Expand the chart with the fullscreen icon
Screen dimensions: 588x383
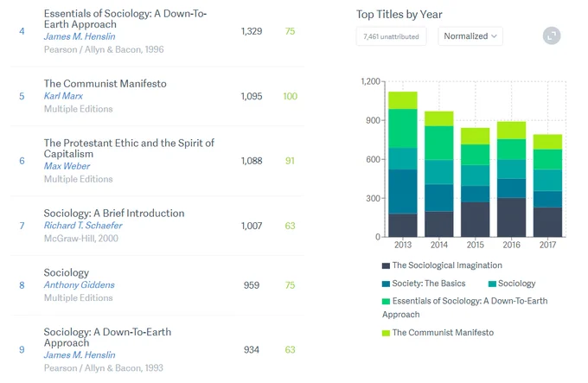click(552, 36)
